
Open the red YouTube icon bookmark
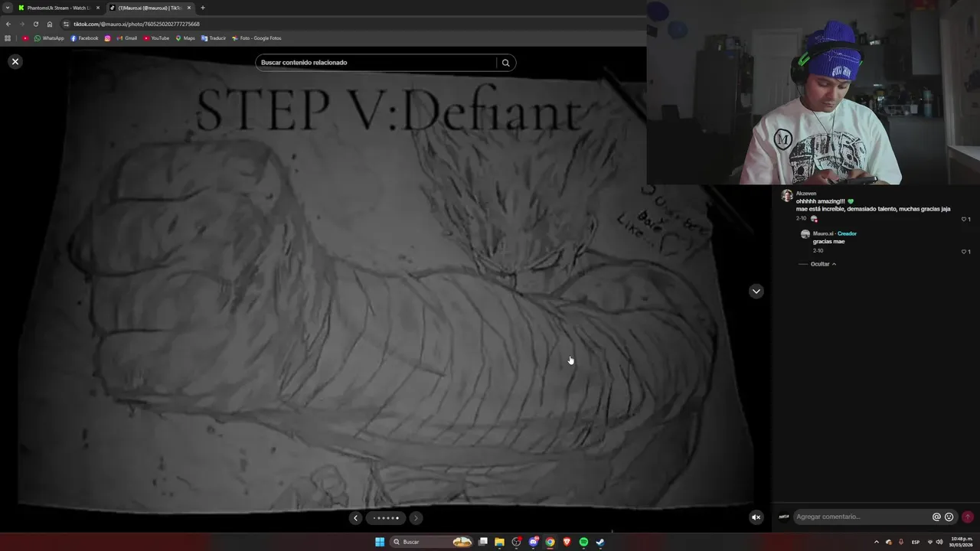[x=25, y=38]
